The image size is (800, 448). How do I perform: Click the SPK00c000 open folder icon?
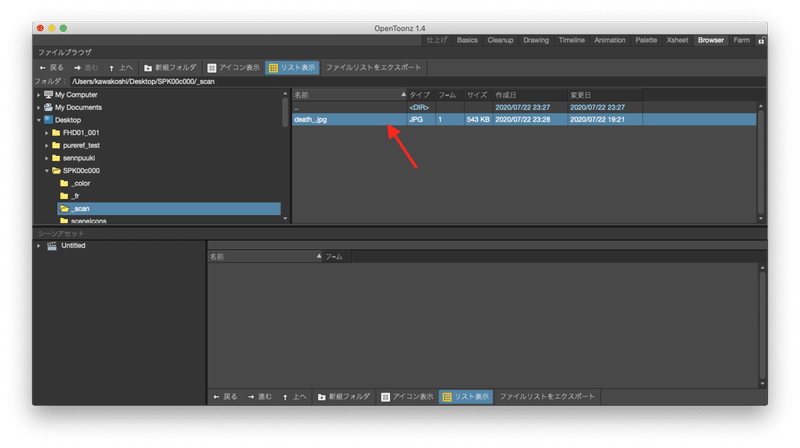56,170
